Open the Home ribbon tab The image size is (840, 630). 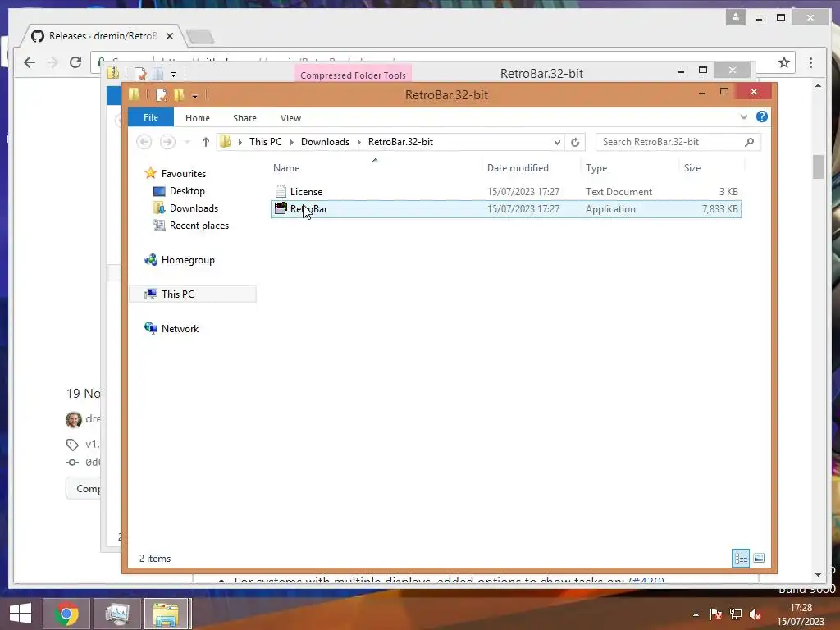(x=198, y=118)
